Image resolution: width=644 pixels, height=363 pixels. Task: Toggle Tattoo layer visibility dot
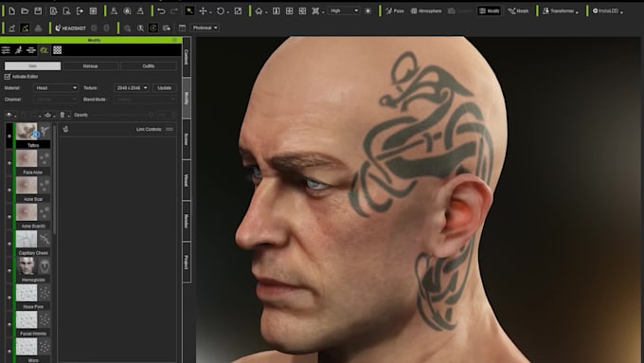tap(9, 136)
